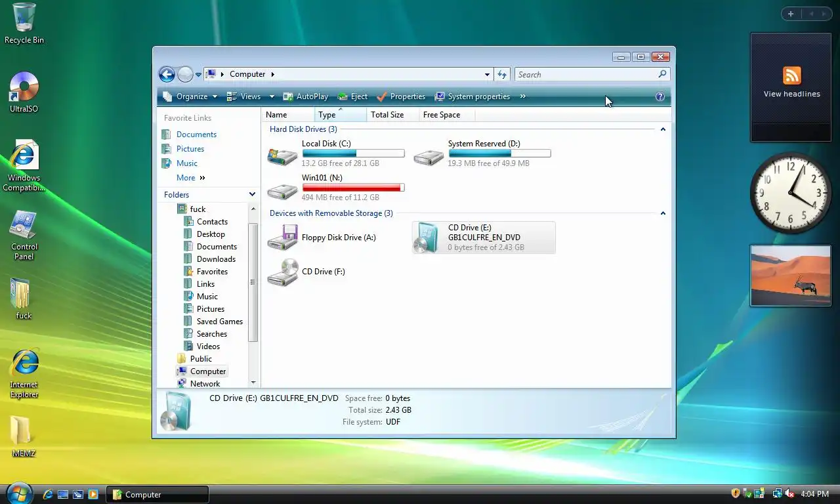Eject the selected CD drive

[x=352, y=96]
